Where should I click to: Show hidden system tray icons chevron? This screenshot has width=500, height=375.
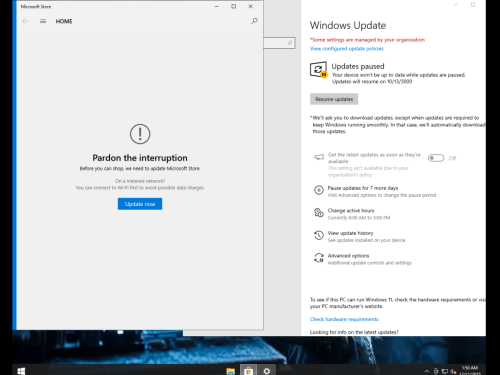tap(427, 371)
